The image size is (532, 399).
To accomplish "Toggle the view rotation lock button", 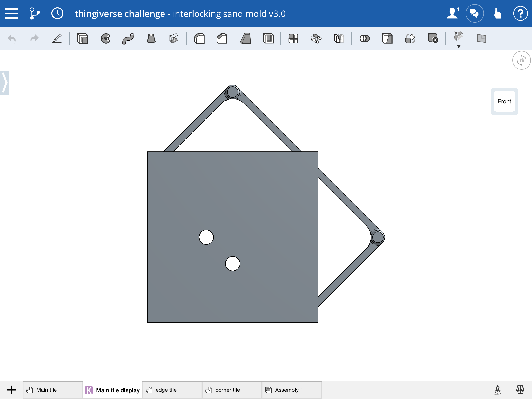I will 521,60.
